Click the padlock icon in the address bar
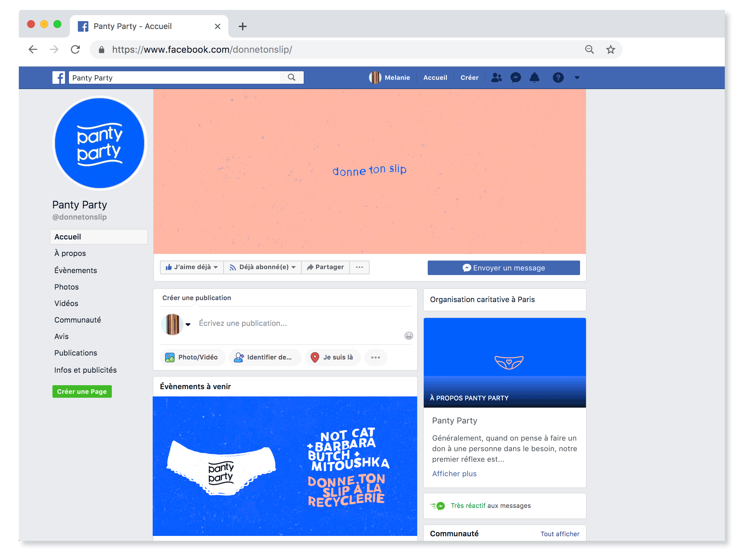The image size is (740, 560). click(x=101, y=50)
